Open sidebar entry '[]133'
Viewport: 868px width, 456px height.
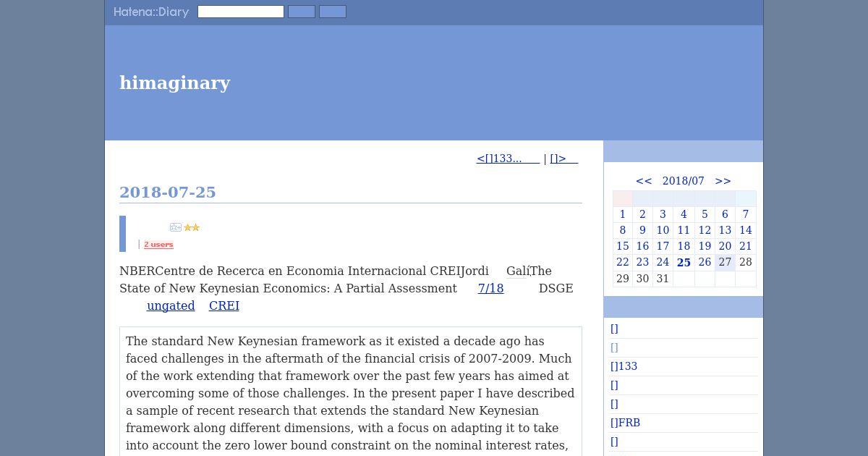coord(624,366)
